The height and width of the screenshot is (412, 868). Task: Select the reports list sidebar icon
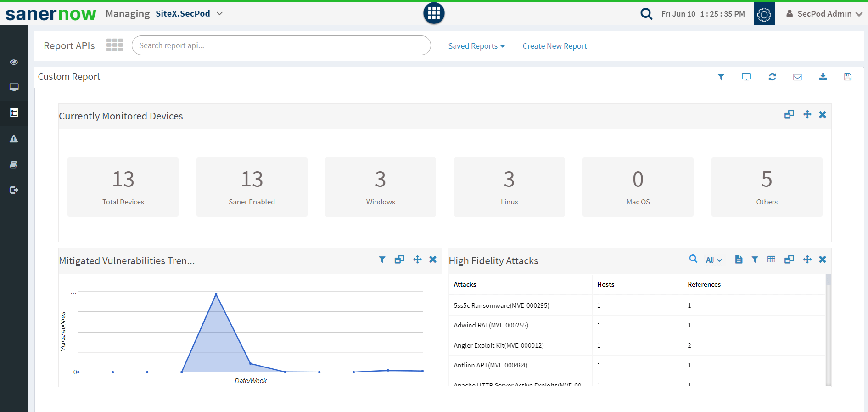pyautogui.click(x=14, y=113)
